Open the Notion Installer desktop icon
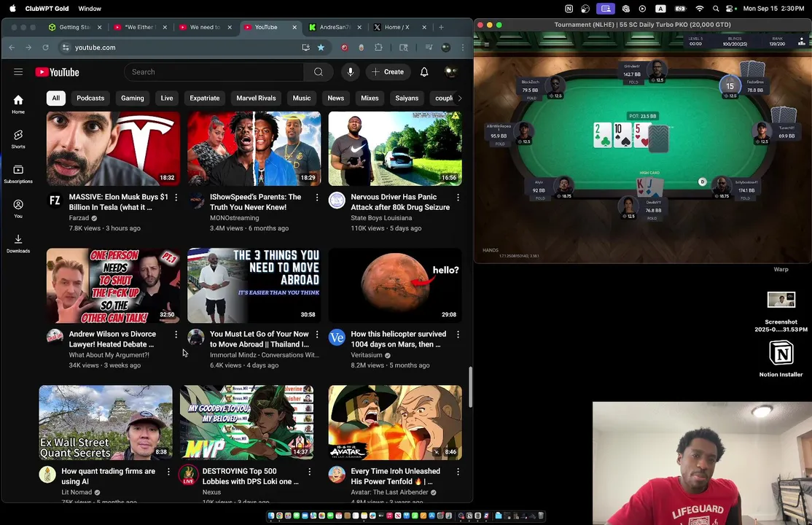Viewport: 812px width, 525px height. tap(781, 359)
